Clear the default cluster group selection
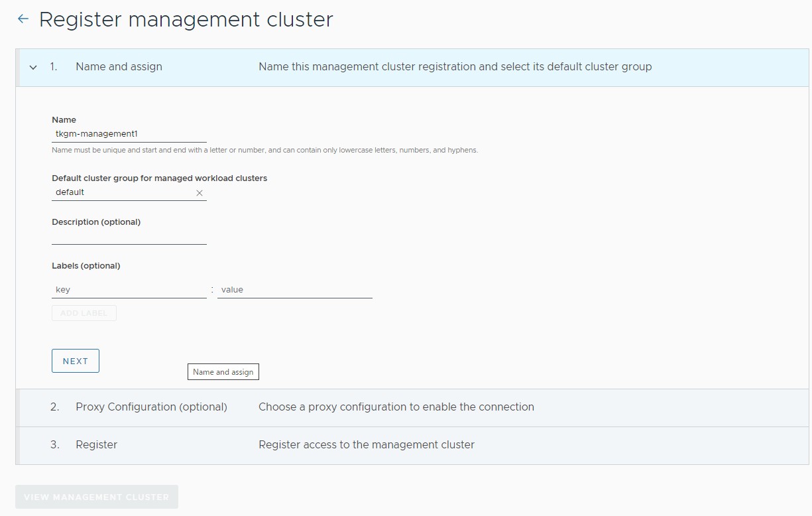812x516 pixels. 200,193
